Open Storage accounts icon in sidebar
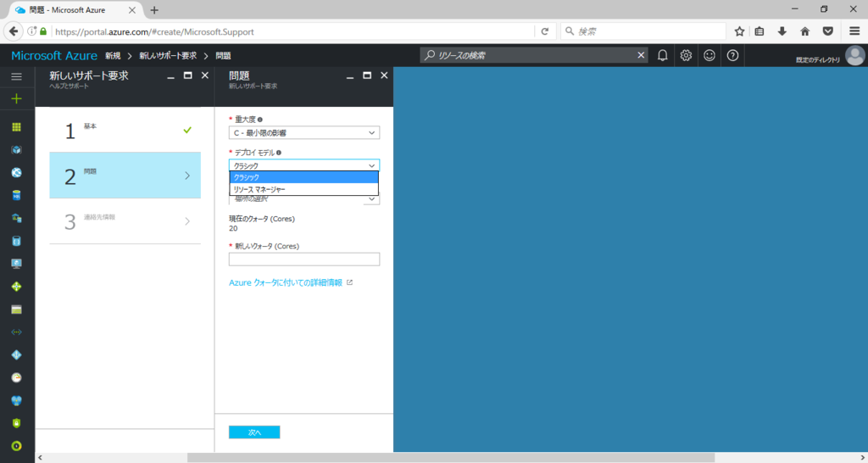Image resolution: width=868 pixels, height=463 pixels. (x=17, y=310)
